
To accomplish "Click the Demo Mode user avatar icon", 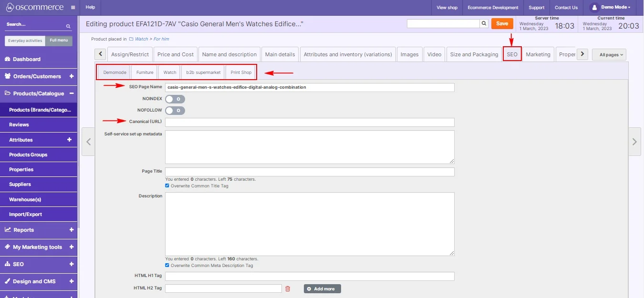I will tap(594, 7).
